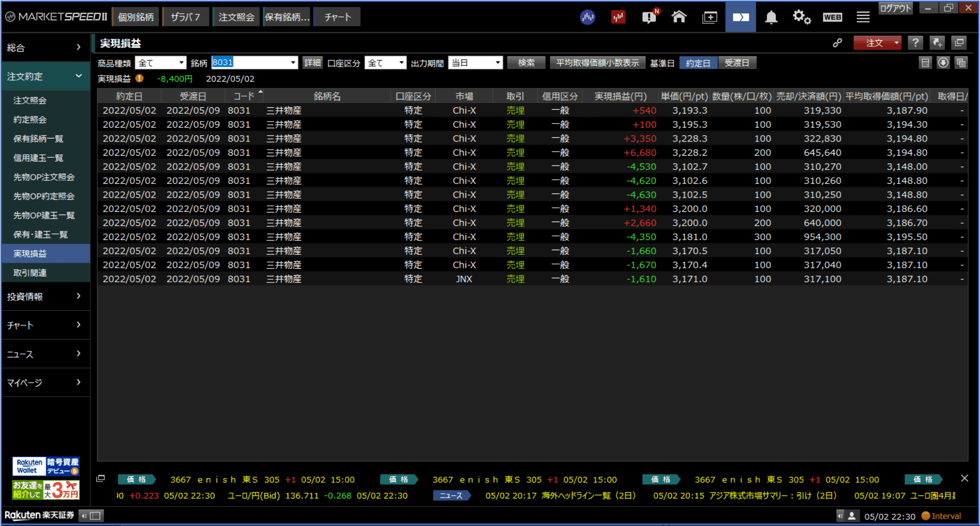Pop out the panel to separate window
Image resolution: width=980 pixels, height=526 pixels.
(959, 43)
